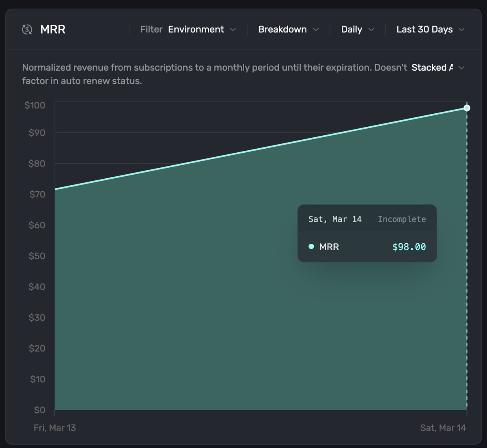Click the MRR chart icon
The width and height of the screenshot is (487, 448).
tap(27, 29)
